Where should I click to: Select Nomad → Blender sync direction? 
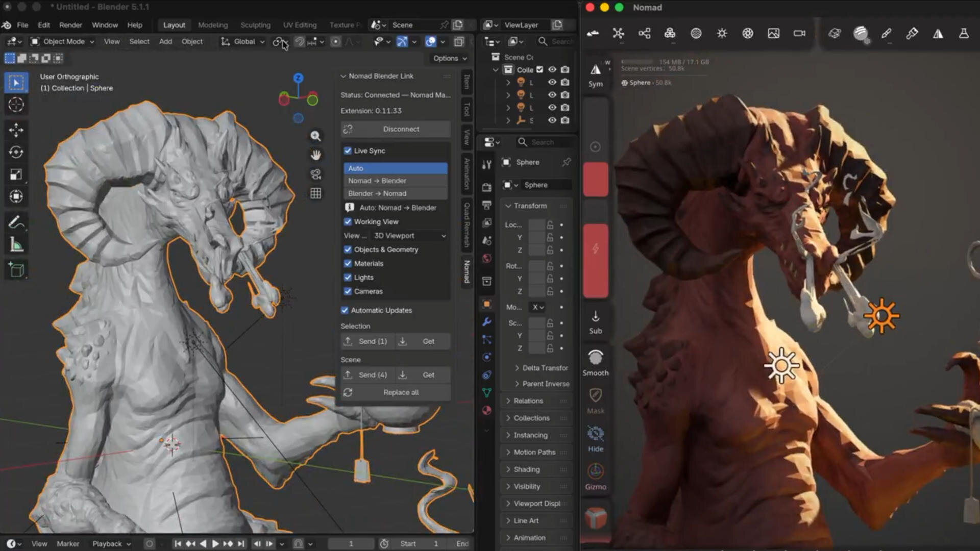pyautogui.click(x=396, y=181)
